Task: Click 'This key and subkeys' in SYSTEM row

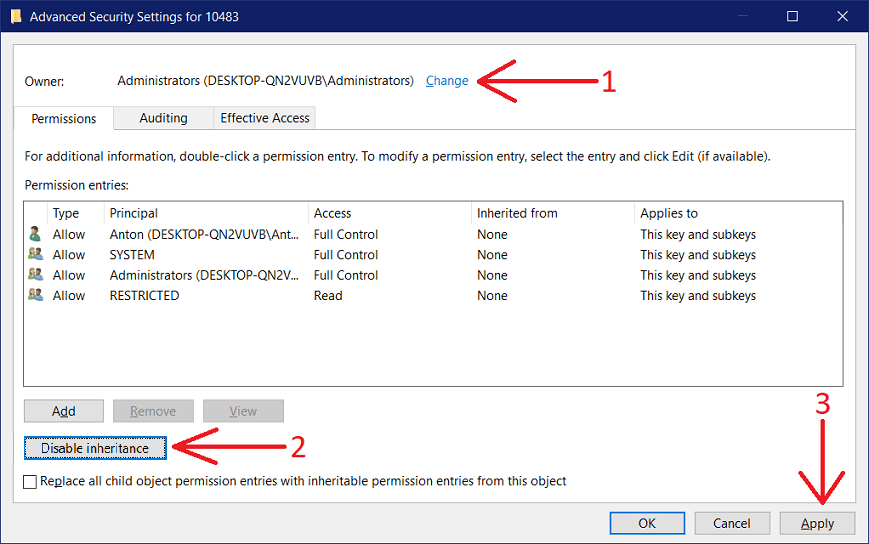Action: (x=698, y=255)
